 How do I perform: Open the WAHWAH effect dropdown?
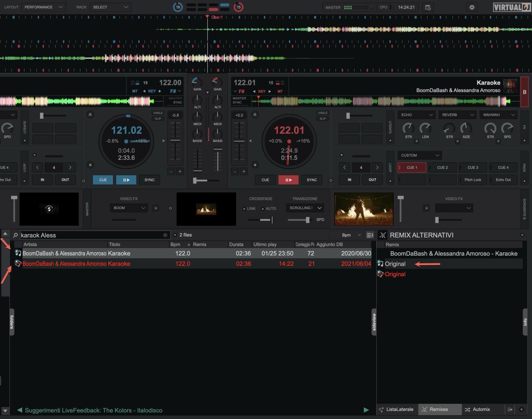(499, 115)
